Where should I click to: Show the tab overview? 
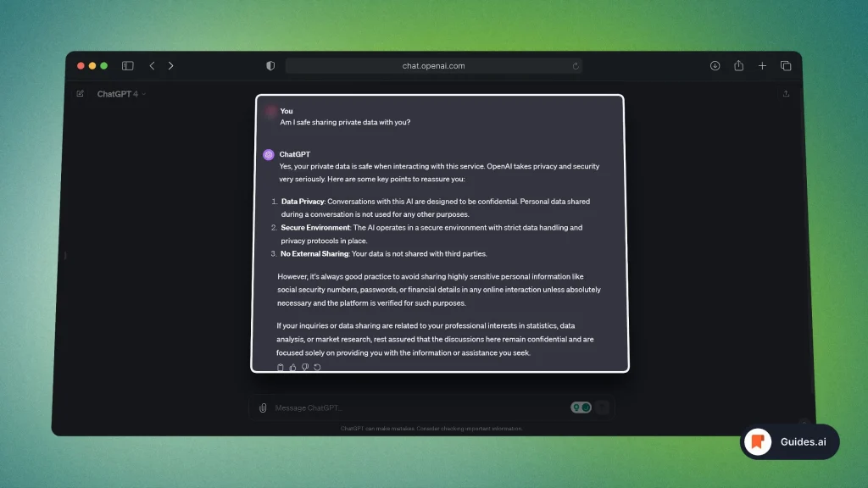[786, 66]
